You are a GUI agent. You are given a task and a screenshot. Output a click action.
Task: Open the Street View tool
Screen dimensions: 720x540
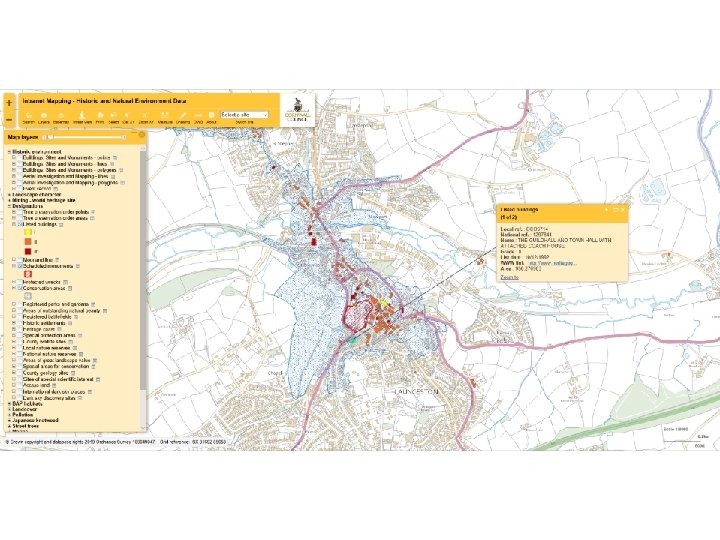coord(83,118)
